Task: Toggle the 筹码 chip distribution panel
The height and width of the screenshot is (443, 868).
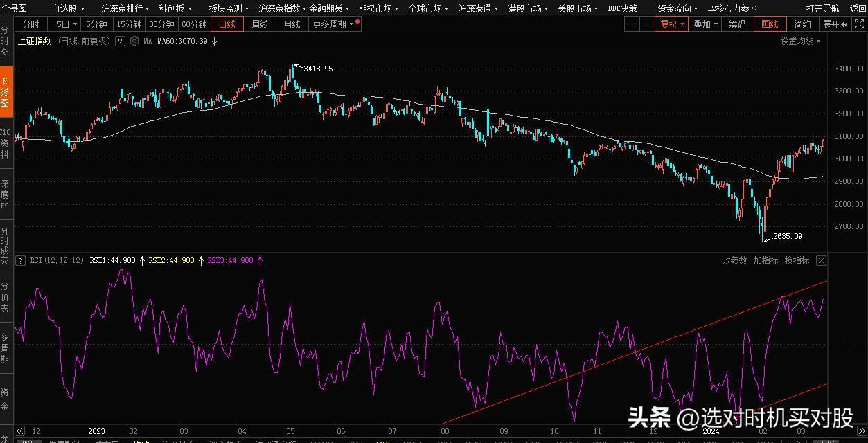Action: point(737,24)
